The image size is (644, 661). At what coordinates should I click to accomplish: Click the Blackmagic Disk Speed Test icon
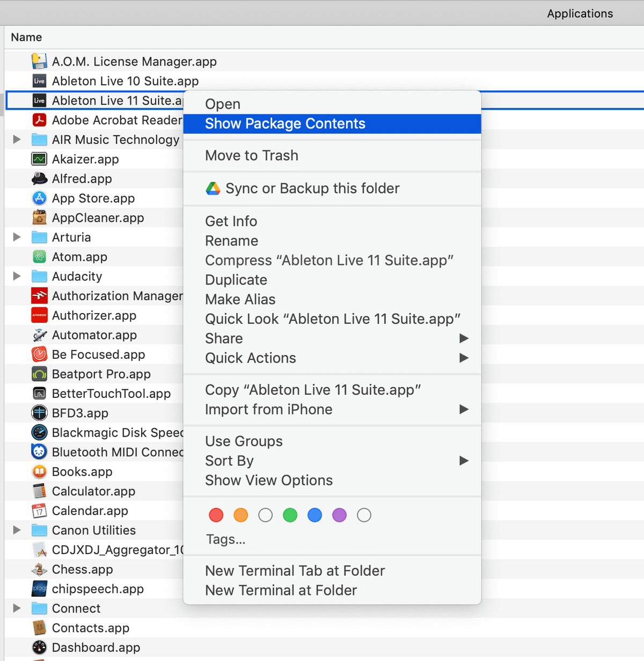39,432
